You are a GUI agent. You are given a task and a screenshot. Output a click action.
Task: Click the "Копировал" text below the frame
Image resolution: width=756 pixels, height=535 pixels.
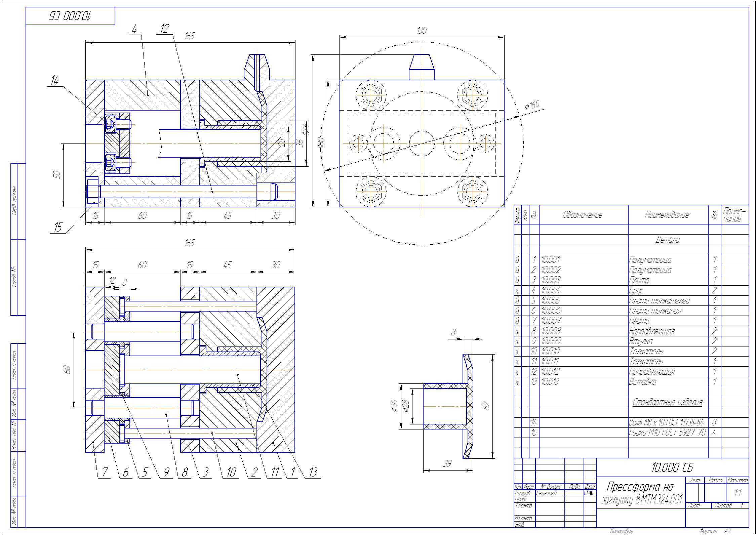pyautogui.click(x=622, y=531)
